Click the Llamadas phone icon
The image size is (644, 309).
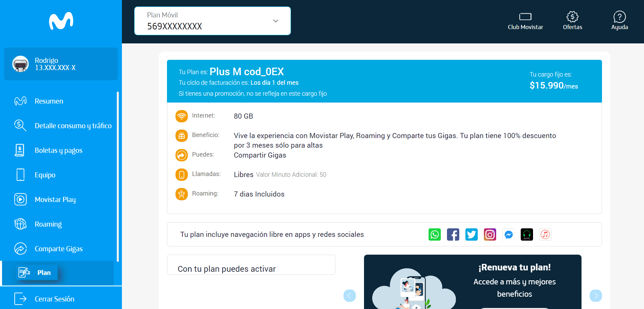pyautogui.click(x=182, y=175)
